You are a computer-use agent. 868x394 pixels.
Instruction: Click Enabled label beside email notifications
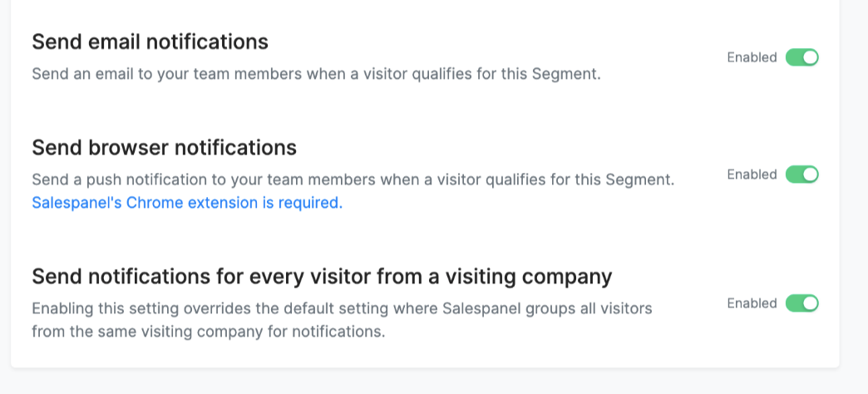tap(752, 57)
